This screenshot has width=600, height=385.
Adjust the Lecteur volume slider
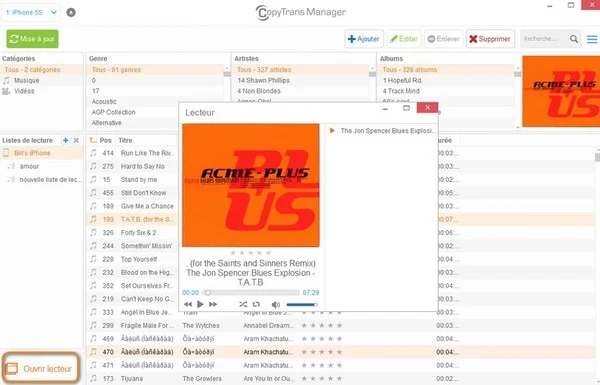(302, 305)
